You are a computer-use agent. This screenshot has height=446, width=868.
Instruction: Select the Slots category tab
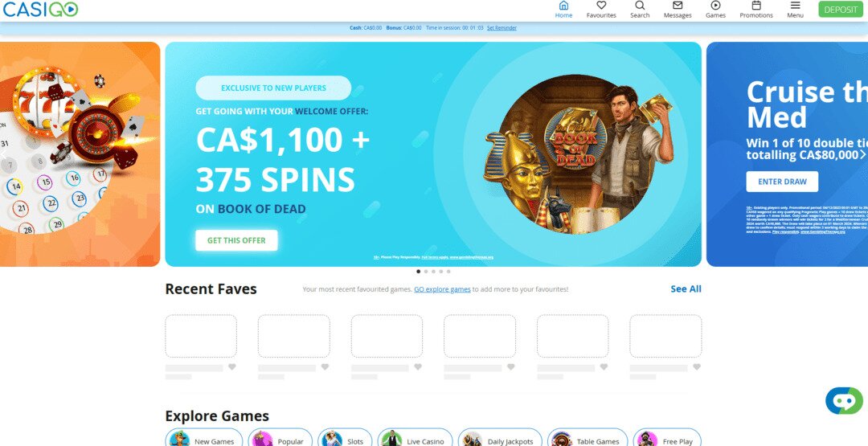click(x=344, y=440)
